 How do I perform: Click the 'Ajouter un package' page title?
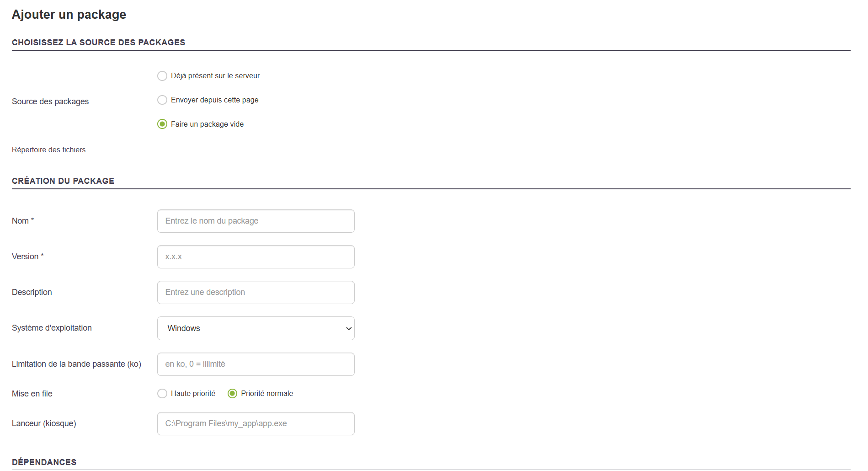69,15
